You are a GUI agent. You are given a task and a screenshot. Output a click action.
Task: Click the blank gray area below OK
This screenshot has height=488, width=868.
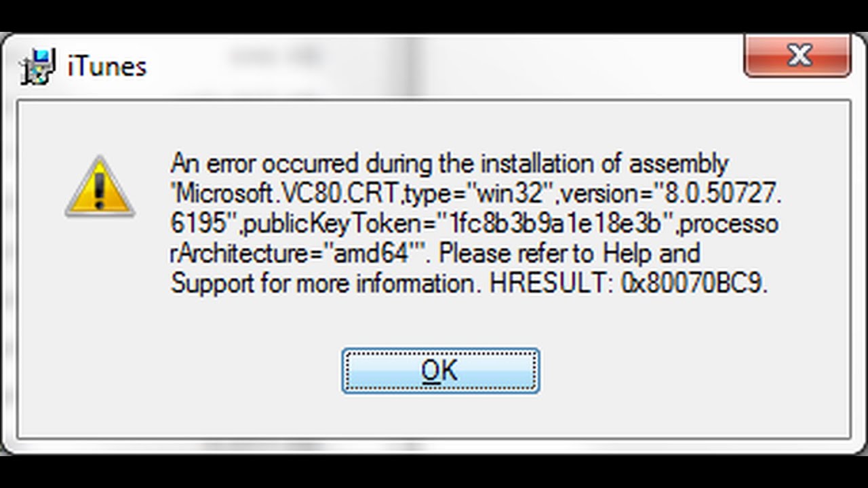441,415
